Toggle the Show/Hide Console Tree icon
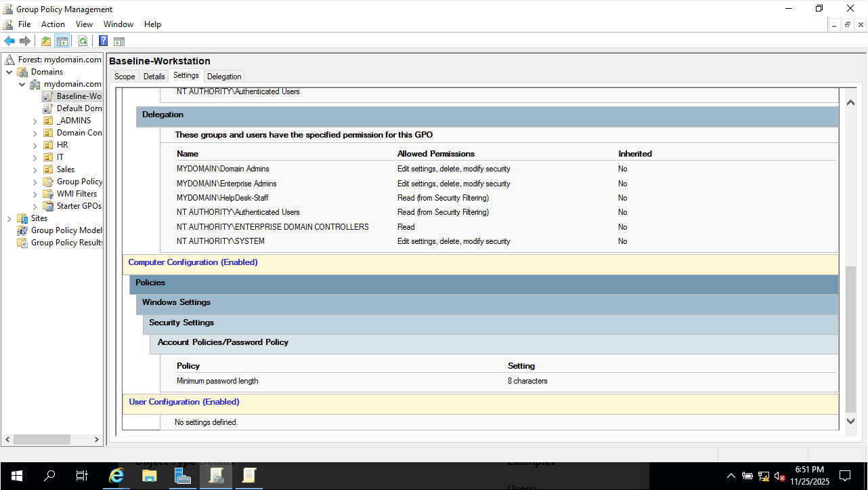This screenshot has height=490, width=868. point(62,41)
